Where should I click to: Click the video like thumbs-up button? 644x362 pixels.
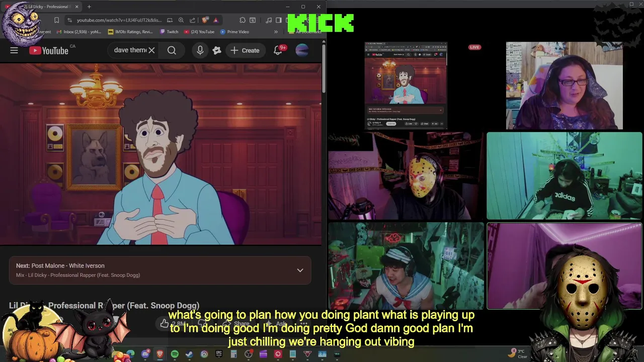[165, 324]
